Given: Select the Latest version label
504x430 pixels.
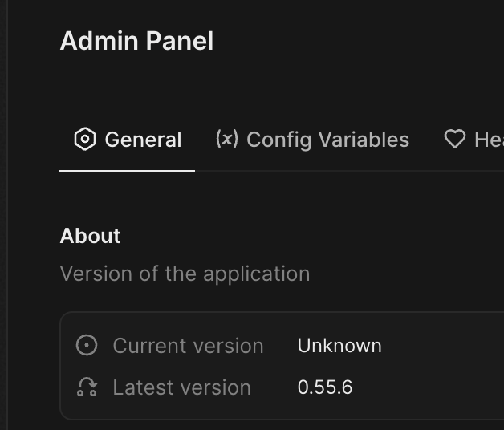Looking at the screenshot, I should (181, 387).
